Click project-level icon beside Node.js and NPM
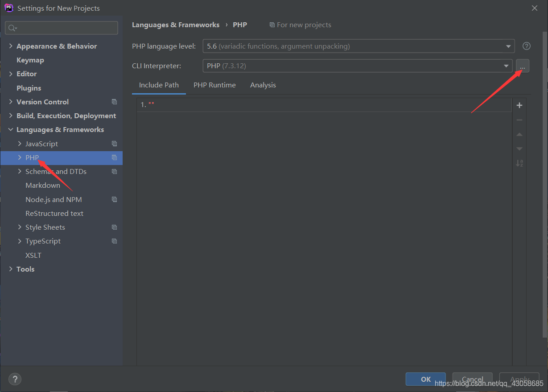The width and height of the screenshot is (548, 392). pyautogui.click(x=115, y=199)
